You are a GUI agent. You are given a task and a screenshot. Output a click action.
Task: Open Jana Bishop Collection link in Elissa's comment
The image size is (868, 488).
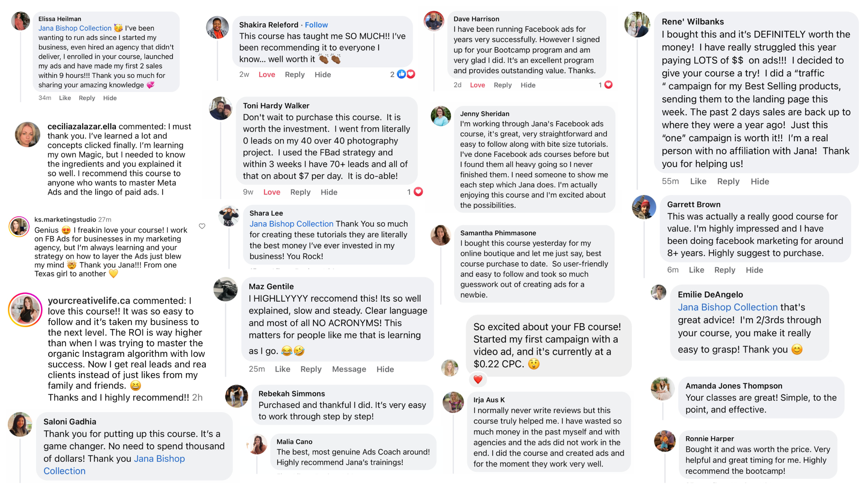coord(75,28)
